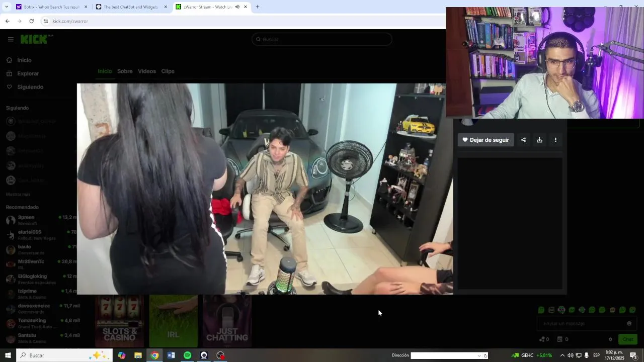Click the live stream video player

point(265,189)
